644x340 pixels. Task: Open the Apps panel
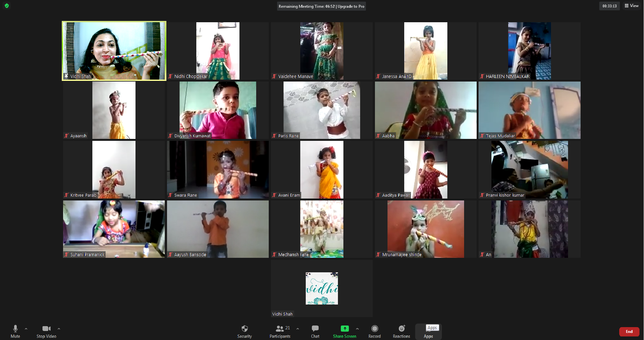click(x=428, y=332)
